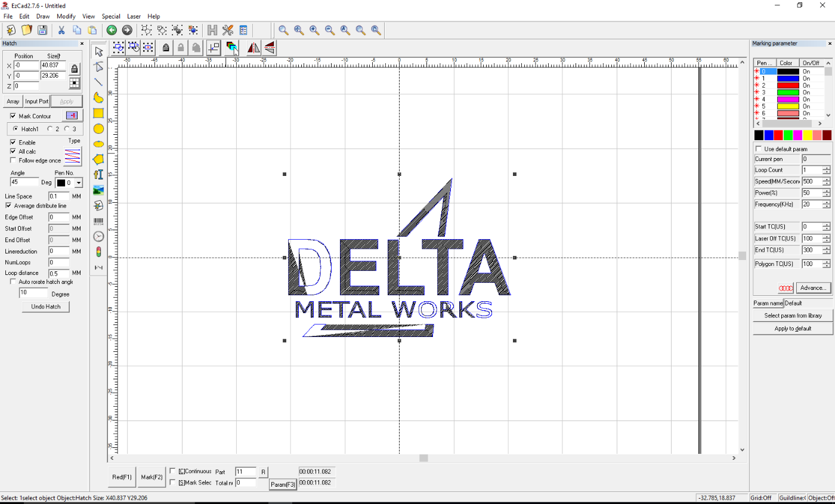Select the Hatch1 radio button

[x=15, y=129]
